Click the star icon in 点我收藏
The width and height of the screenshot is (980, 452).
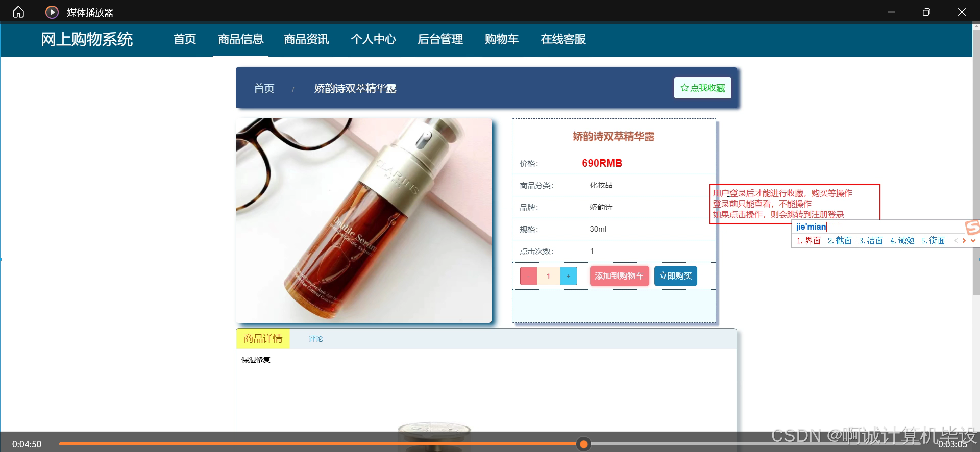pos(684,88)
